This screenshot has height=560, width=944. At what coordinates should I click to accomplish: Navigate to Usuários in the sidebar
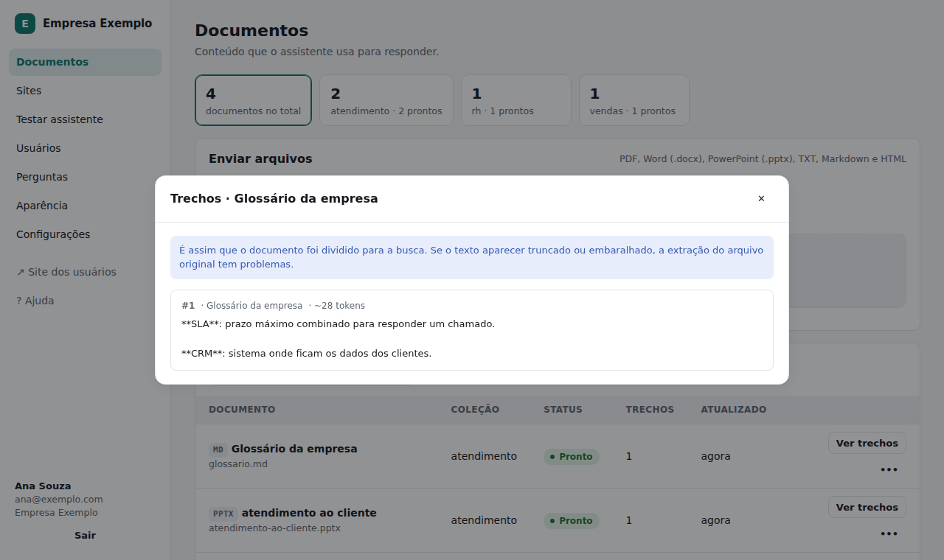85,148
